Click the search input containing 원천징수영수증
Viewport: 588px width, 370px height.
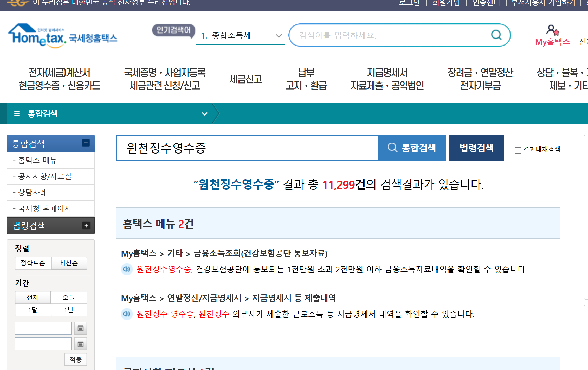247,148
